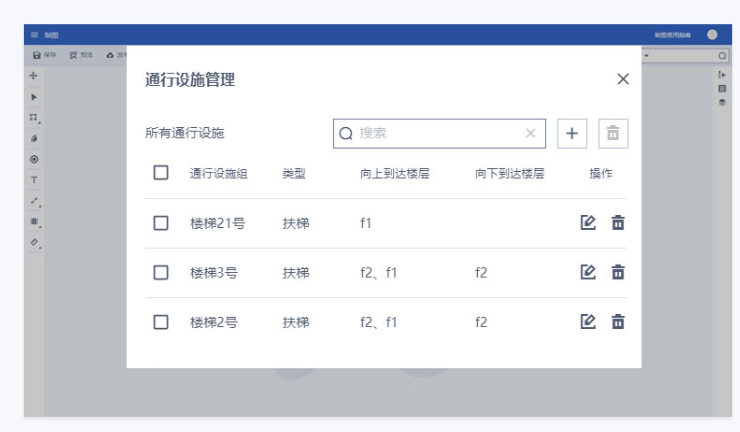The width and height of the screenshot is (740, 432).
Task: Select the text tool in left toolbar
Action: click(34, 180)
